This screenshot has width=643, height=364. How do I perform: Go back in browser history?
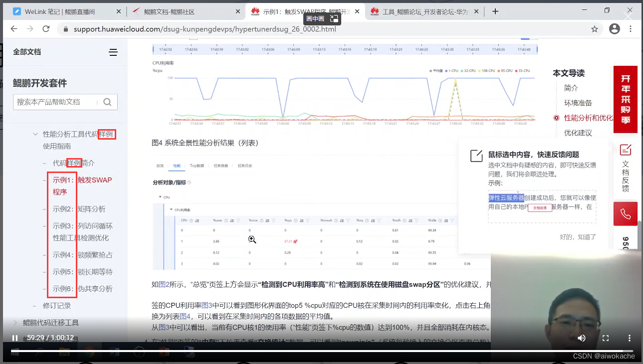click(14, 29)
